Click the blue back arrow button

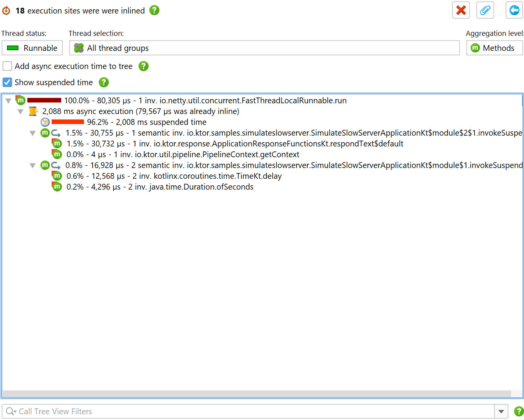514,10
